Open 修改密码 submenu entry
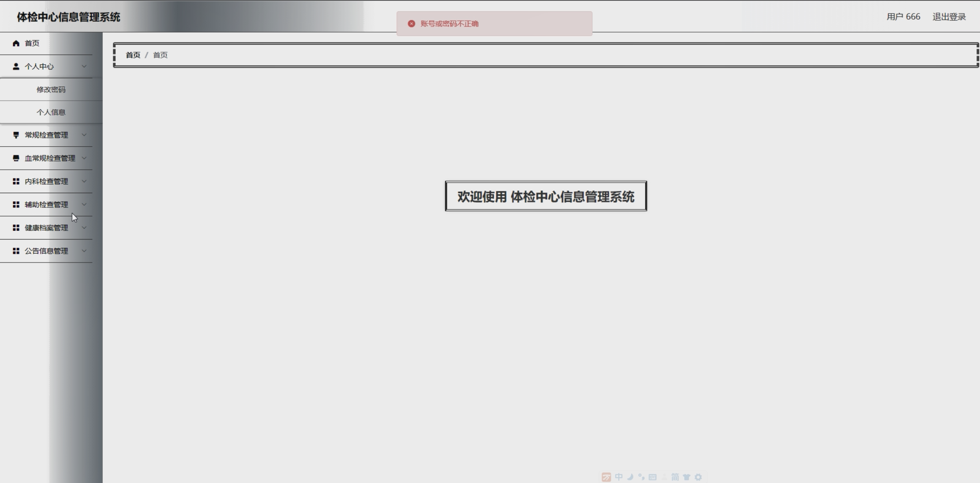 51,89
